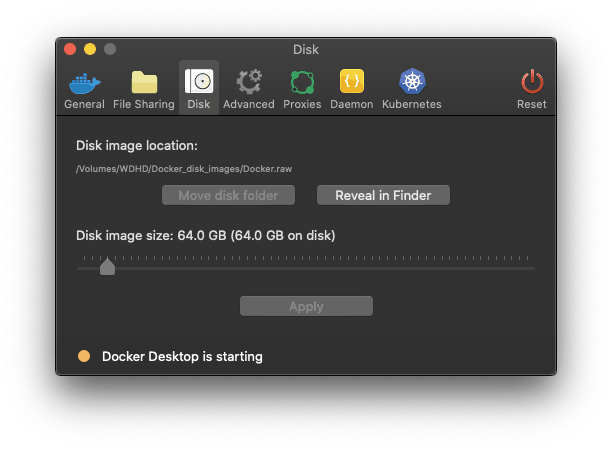Click the yellow minimize window button
Image resolution: width=612 pixels, height=449 pixels.
pyautogui.click(x=90, y=49)
